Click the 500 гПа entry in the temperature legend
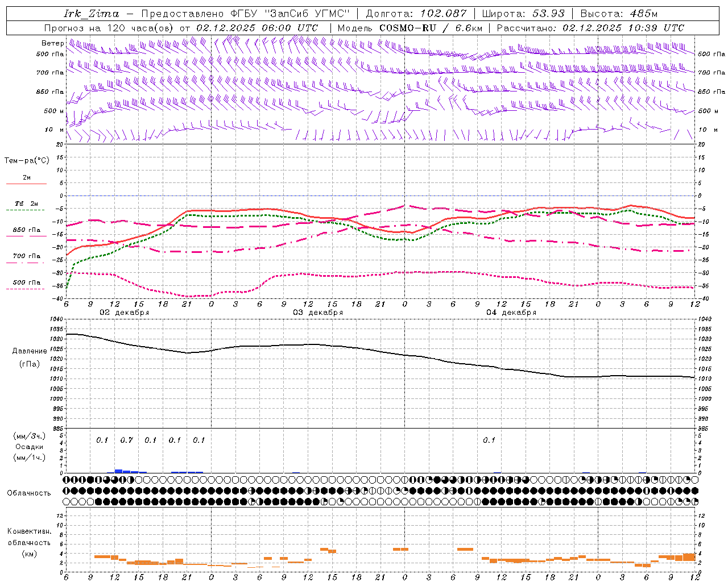Viewport: 728px width, 582px height. (27, 282)
